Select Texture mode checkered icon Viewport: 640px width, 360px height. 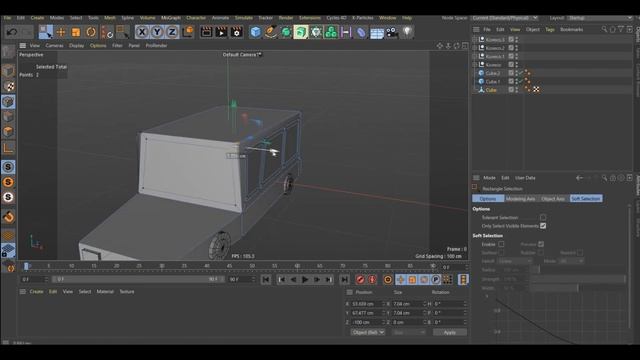click(x=8, y=86)
